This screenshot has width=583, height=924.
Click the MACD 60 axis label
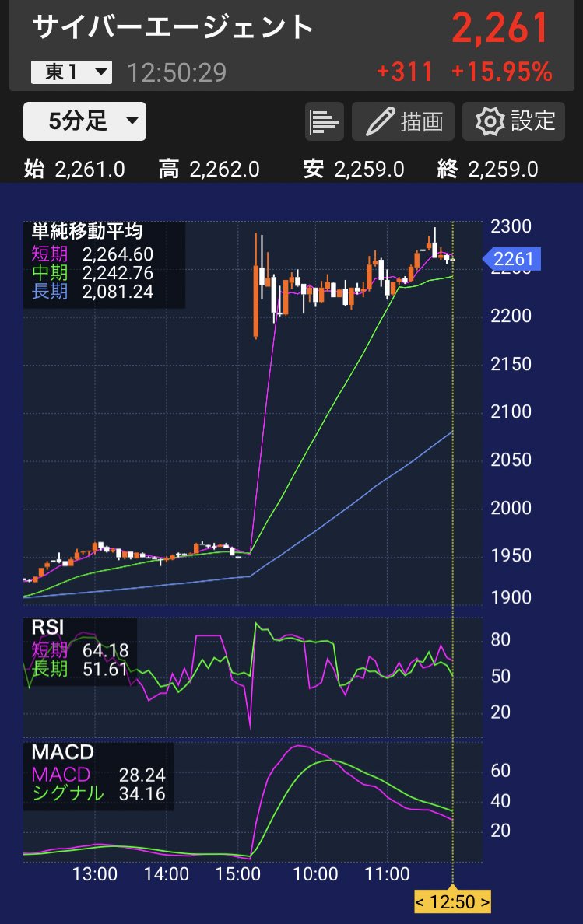click(500, 771)
